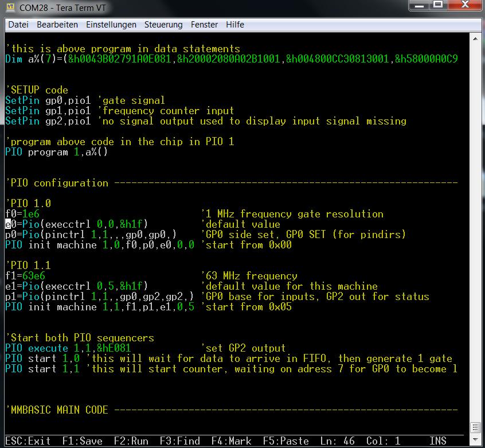Click the scrollbar up arrow
This screenshot has width=485, height=448.
(475, 38)
